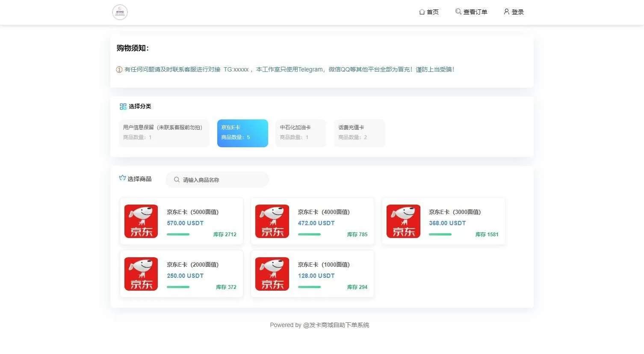Click the stock bar of the 2000面值 card
The width and height of the screenshot is (644, 354).
(x=178, y=287)
